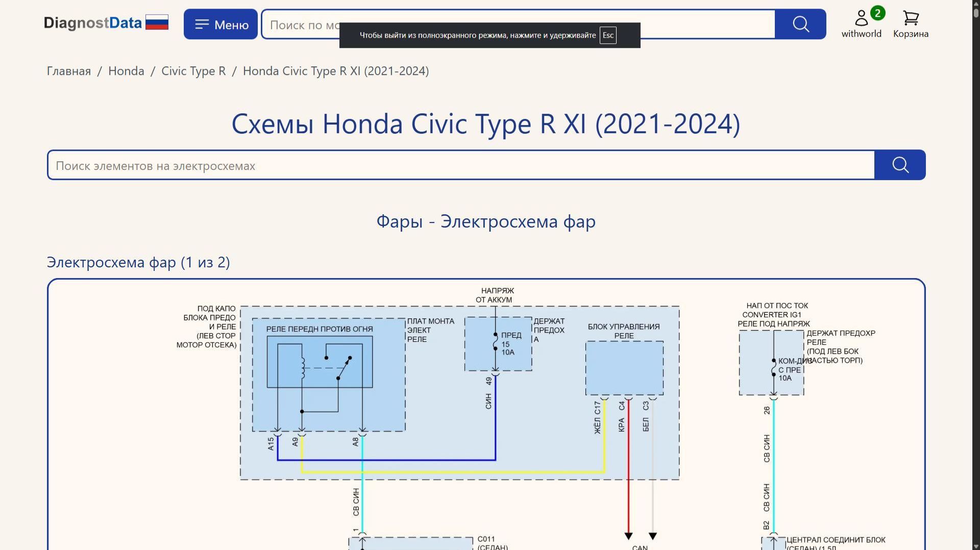Image resolution: width=980 pixels, height=550 pixels.
Task: Click the headlight wiring diagram image
Action: [x=485, y=408]
